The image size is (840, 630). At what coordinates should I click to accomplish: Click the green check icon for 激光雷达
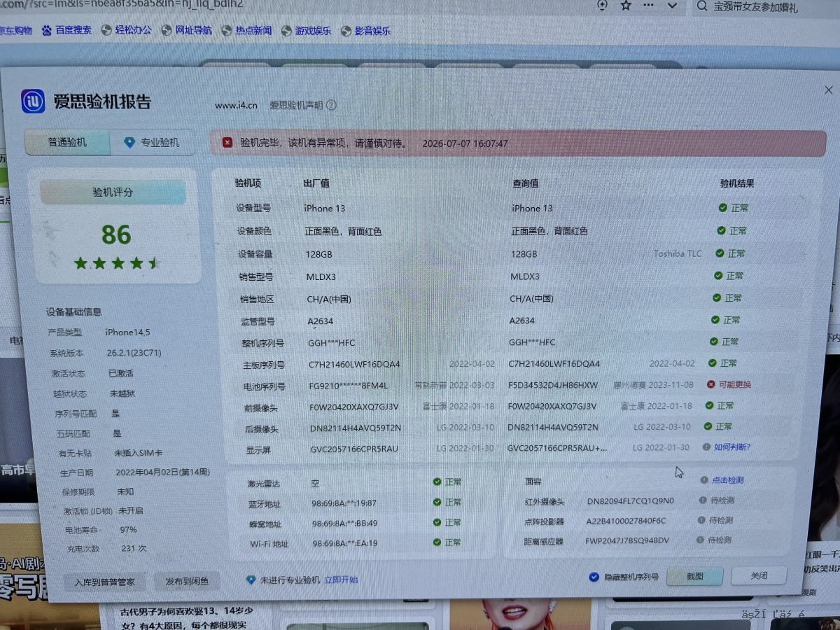tap(437, 482)
